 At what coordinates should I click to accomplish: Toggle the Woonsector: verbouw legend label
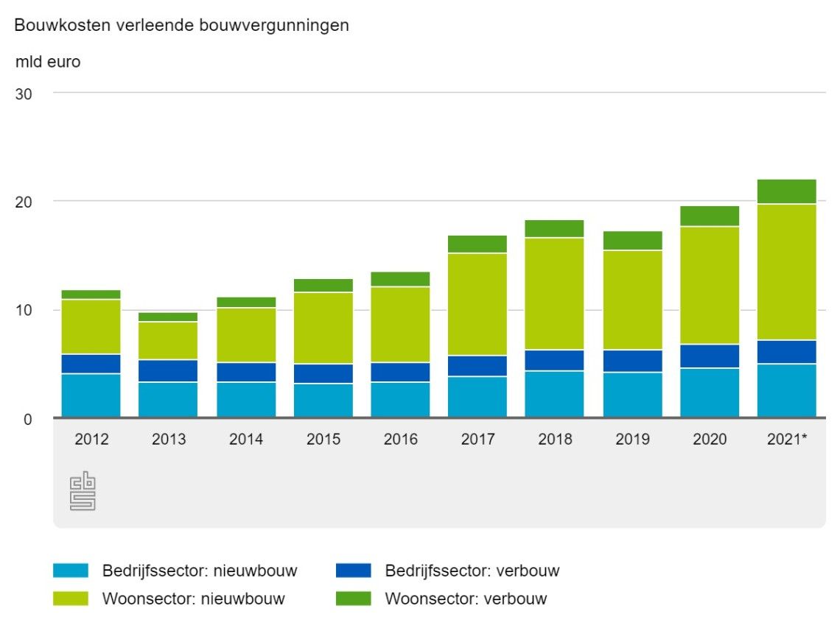tap(466, 599)
